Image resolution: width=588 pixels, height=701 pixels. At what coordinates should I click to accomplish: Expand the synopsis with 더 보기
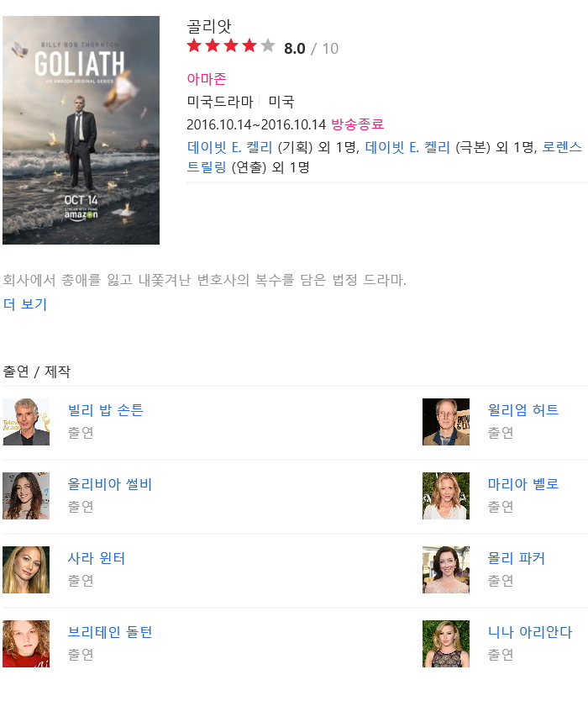(25, 304)
